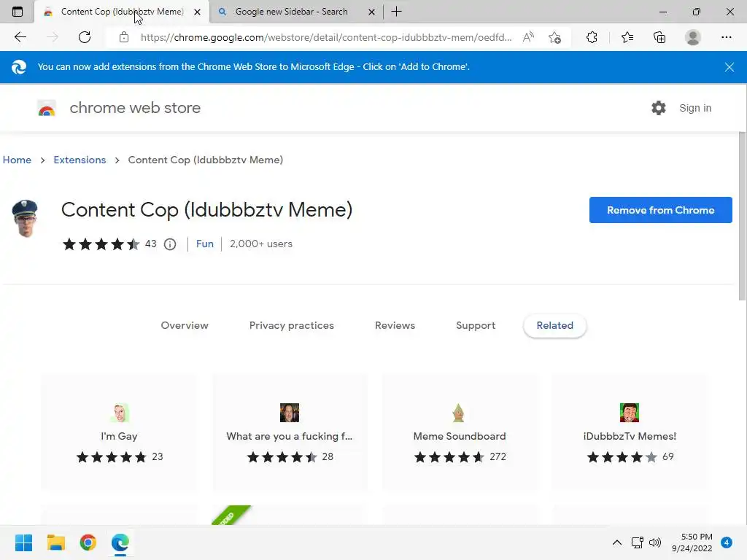Switch to Reviews tab
The height and width of the screenshot is (560, 747).
pos(395,326)
